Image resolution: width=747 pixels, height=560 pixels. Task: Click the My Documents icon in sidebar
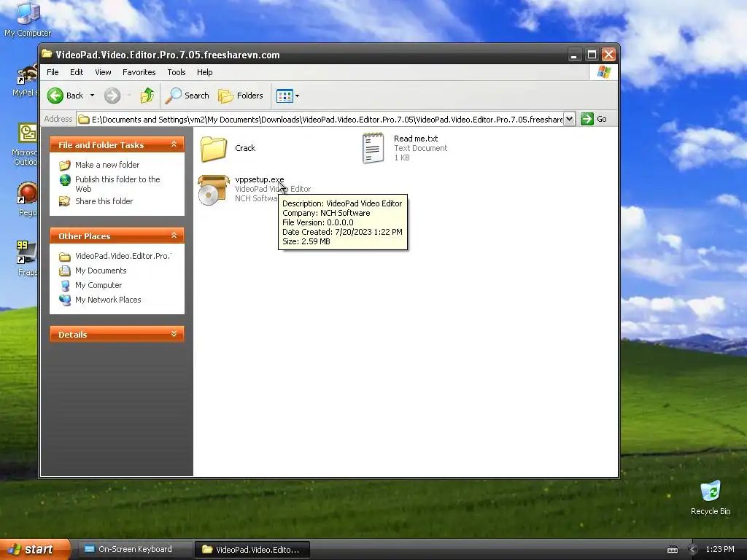[65, 271]
